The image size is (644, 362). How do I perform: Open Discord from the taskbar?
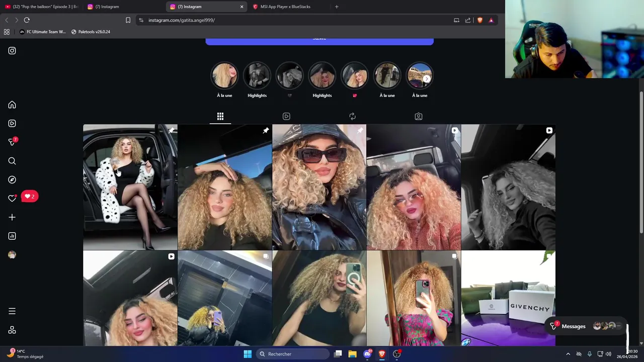click(x=367, y=354)
